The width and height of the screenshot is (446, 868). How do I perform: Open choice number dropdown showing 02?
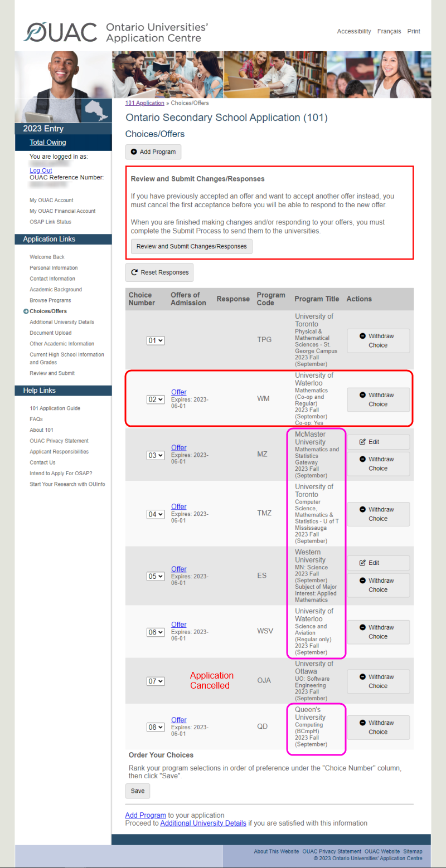tap(156, 399)
